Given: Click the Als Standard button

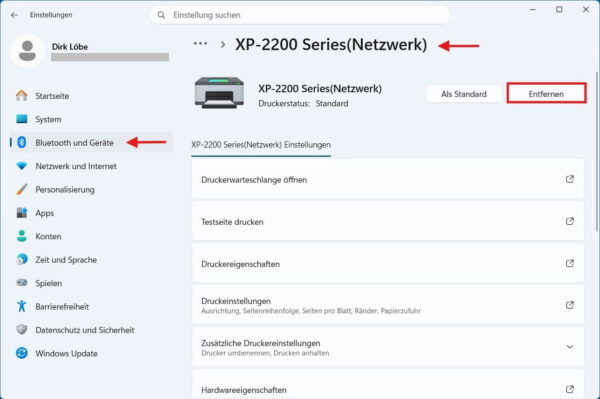Looking at the screenshot, I should [x=464, y=94].
